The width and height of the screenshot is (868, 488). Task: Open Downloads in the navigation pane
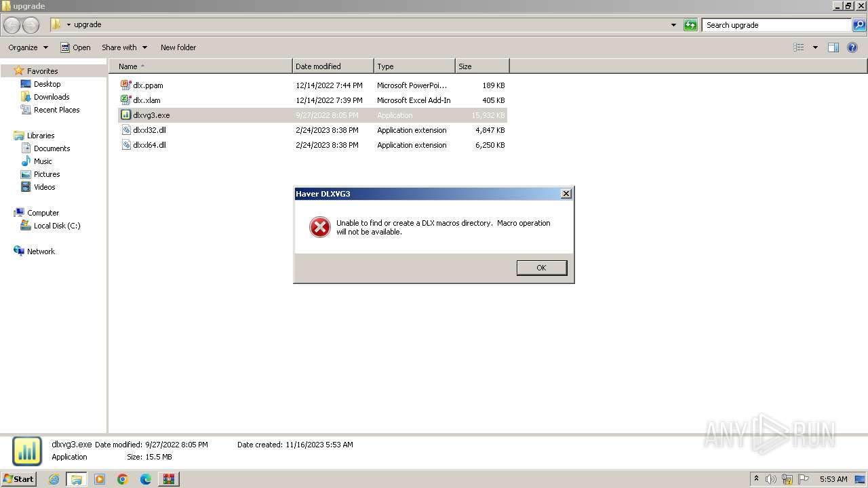[x=52, y=97]
